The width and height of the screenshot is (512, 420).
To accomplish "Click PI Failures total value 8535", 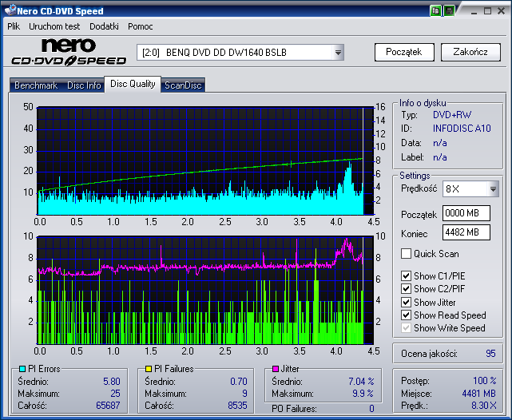I will click(237, 406).
